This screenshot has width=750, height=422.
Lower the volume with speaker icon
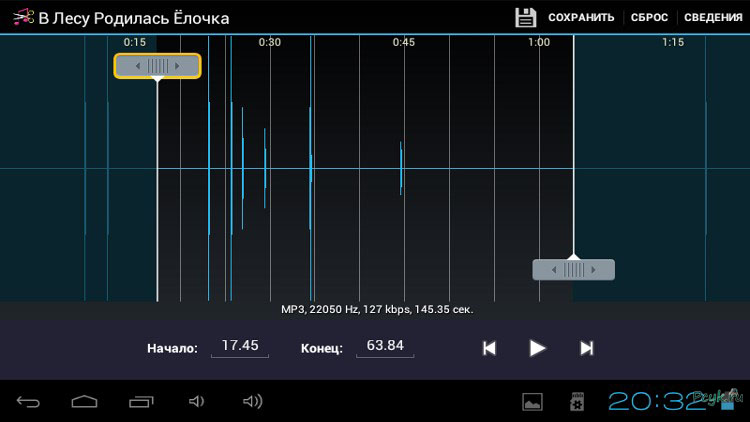[x=196, y=402]
